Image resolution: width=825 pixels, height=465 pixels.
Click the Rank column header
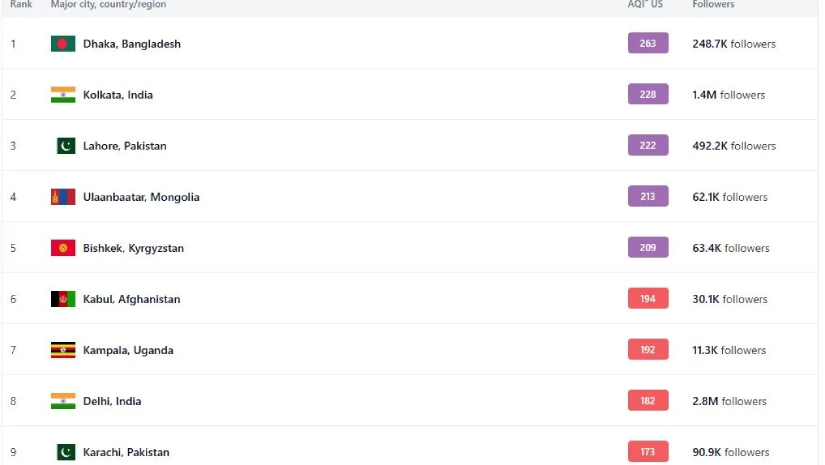pos(21,5)
